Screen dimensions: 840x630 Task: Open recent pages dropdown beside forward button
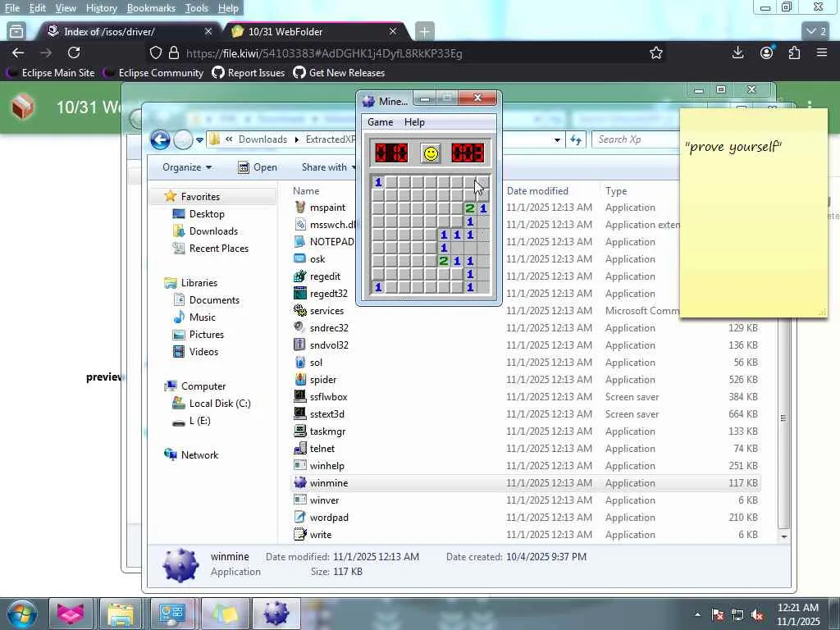[x=200, y=139]
